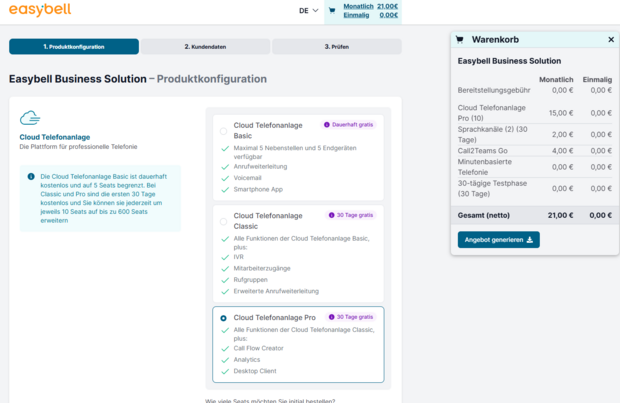Click info icon on Classic 30 Tage gratis badge
This screenshot has height=403, width=620.
coord(331,215)
